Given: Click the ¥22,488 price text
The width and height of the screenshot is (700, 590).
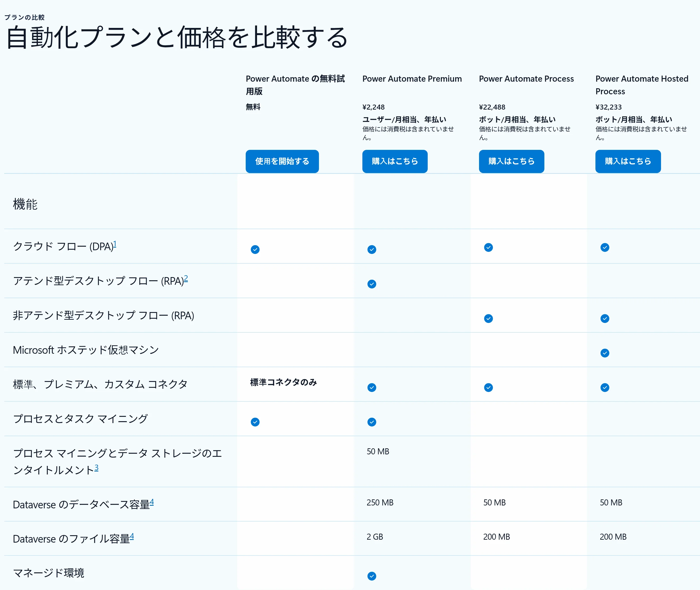Looking at the screenshot, I should coord(492,107).
